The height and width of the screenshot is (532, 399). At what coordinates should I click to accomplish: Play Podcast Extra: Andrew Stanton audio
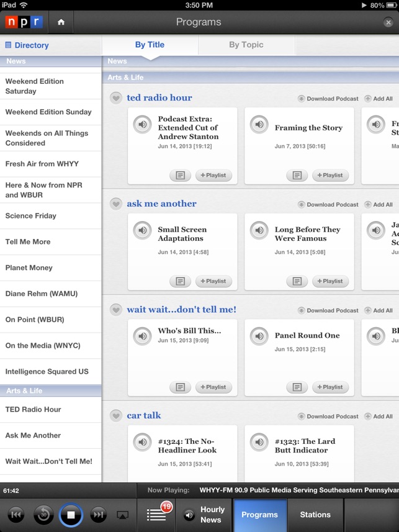143,125
